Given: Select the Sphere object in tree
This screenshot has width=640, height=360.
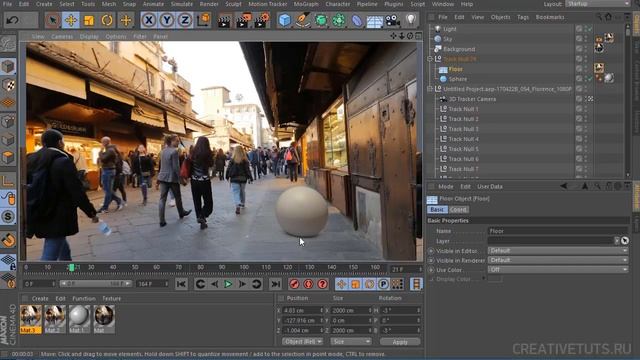Looking at the screenshot, I should pos(458,79).
